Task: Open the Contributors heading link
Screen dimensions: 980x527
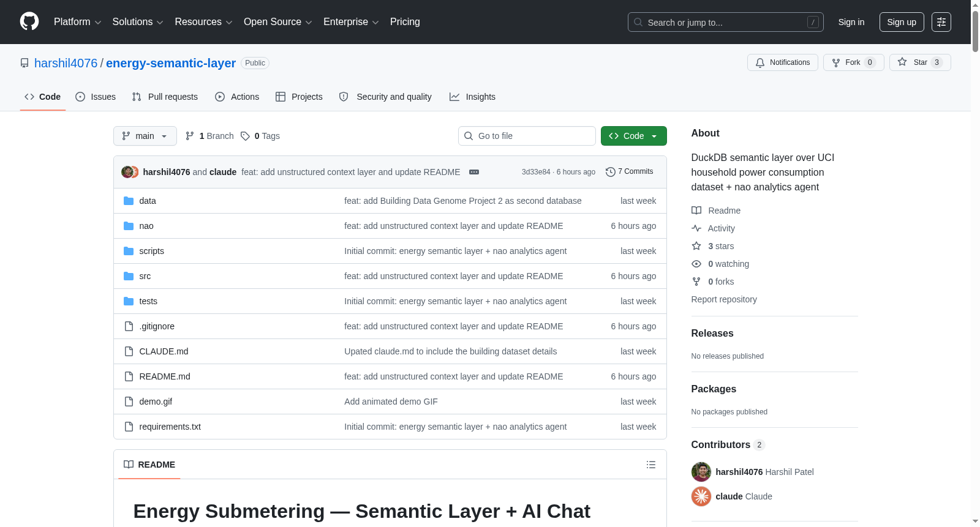Action: click(x=728, y=445)
